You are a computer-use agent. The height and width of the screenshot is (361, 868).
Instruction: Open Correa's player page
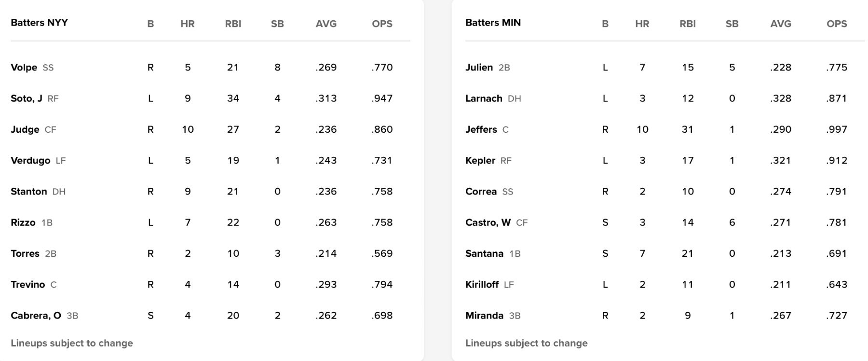pos(481,192)
